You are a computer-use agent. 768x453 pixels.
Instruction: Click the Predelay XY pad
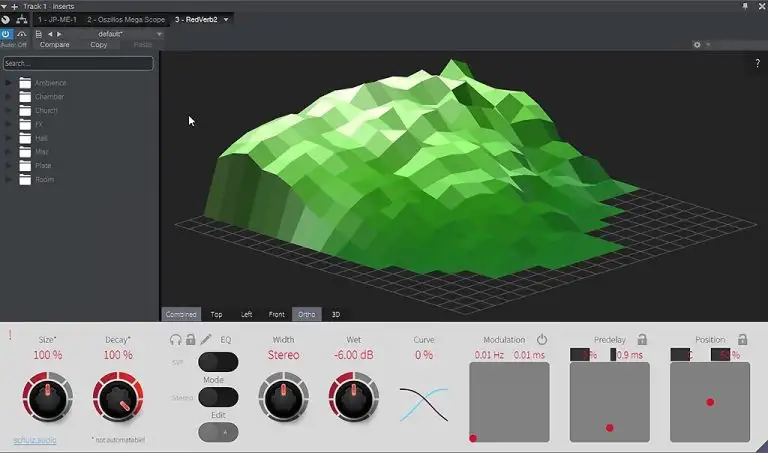610,402
